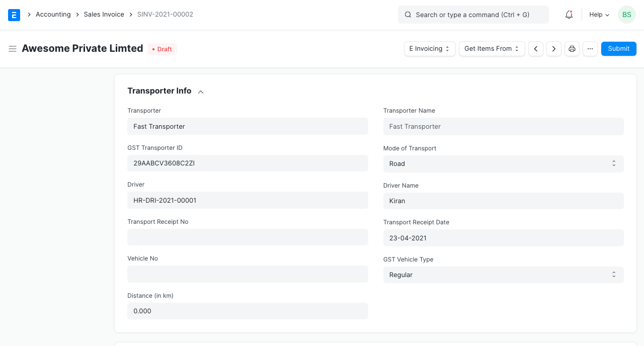The width and height of the screenshot is (644, 346).
Task: Open the notifications bell
Action: point(569,15)
